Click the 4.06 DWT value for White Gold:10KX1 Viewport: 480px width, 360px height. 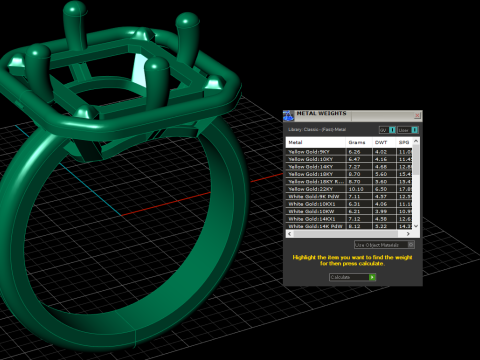[381, 204]
